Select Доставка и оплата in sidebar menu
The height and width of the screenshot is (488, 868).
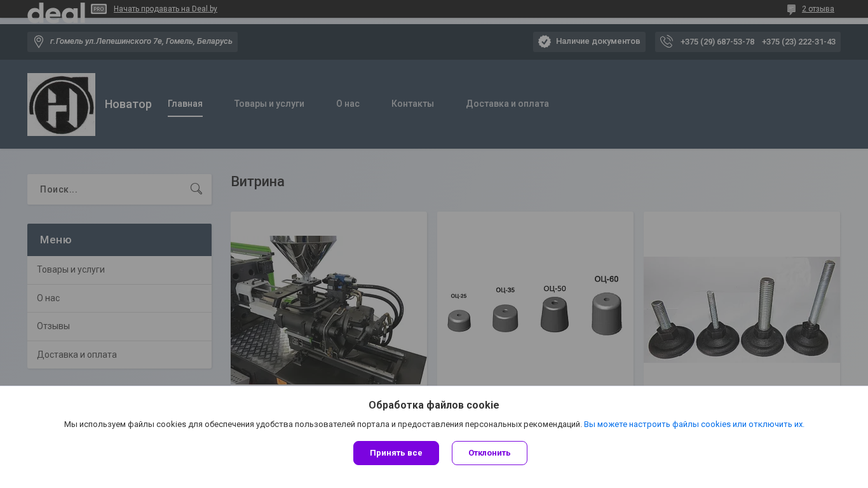[x=119, y=355]
